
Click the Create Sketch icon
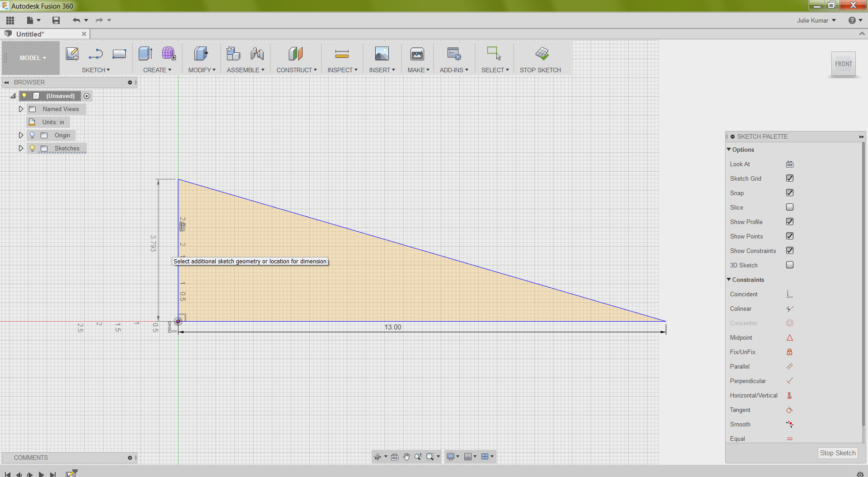[x=72, y=54]
